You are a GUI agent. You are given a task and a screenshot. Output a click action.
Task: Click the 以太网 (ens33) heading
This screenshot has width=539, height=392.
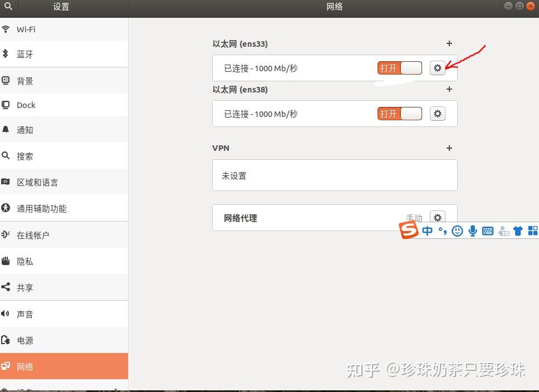(240, 43)
